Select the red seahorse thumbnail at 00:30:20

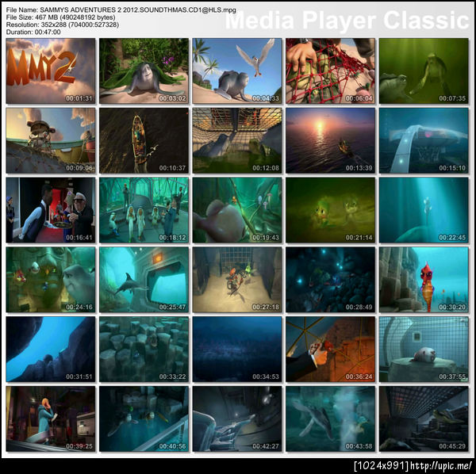pos(424,280)
